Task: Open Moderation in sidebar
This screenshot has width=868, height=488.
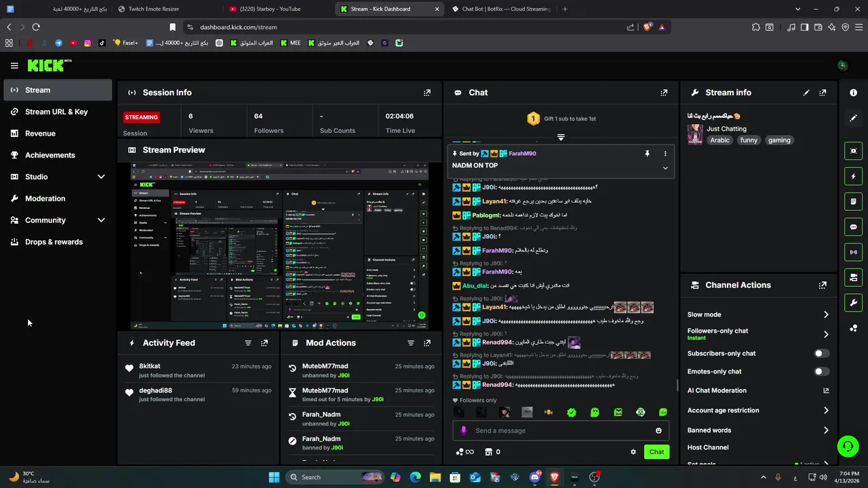Action: (x=58, y=199)
